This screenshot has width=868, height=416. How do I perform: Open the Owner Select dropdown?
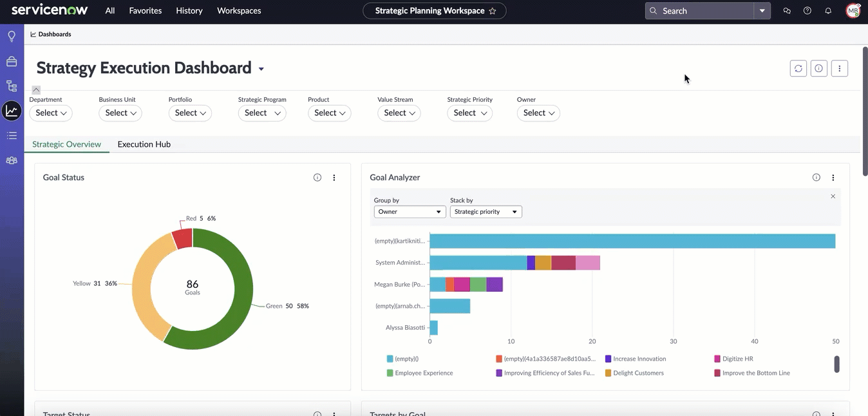538,113
